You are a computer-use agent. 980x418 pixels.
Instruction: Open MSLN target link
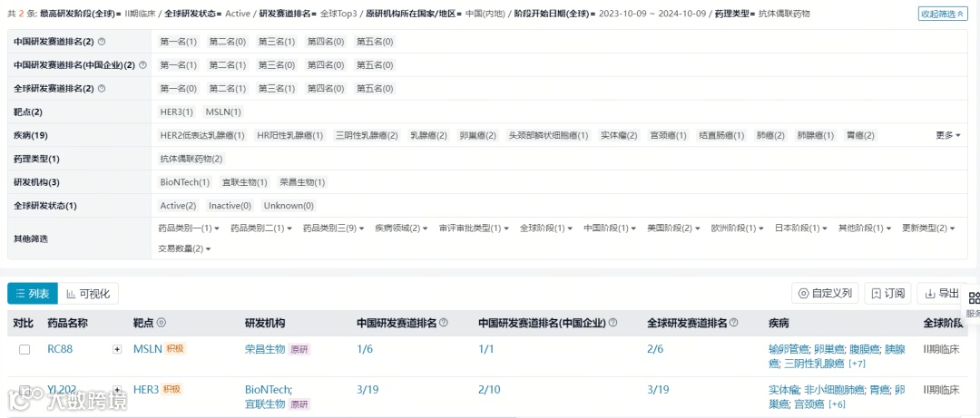click(x=148, y=349)
